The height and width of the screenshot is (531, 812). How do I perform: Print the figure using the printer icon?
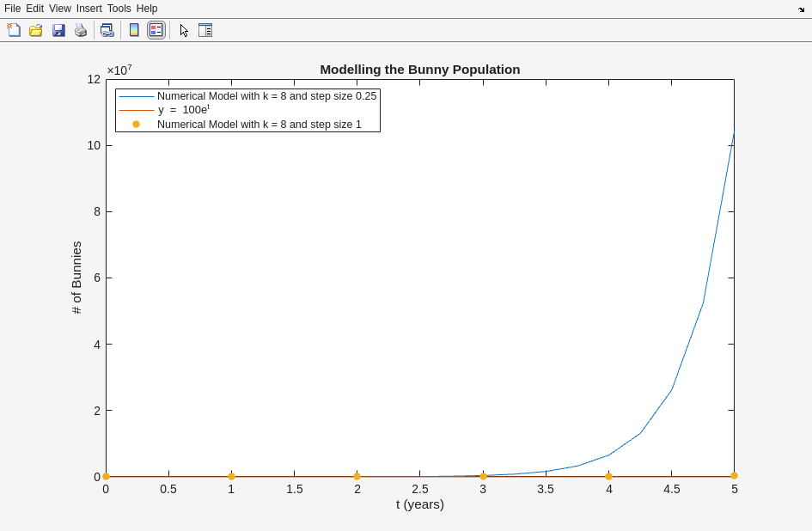tap(81, 30)
